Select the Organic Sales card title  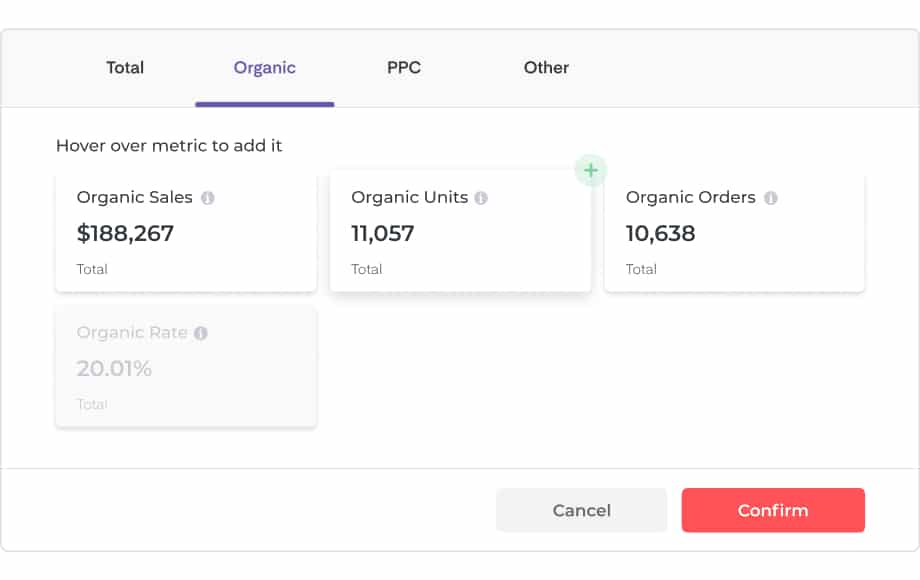tap(134, 197)
